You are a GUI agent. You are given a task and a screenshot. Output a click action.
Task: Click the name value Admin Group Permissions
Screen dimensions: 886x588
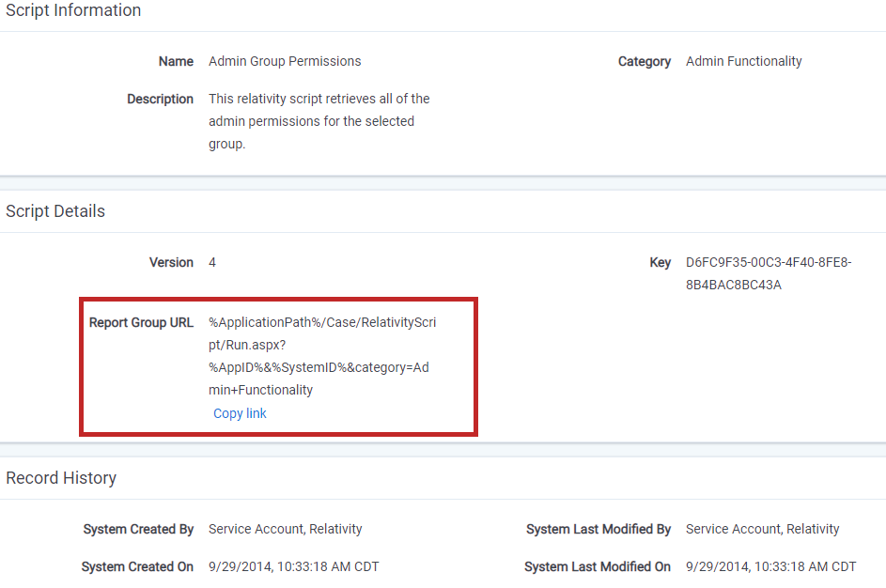(285, 61)
